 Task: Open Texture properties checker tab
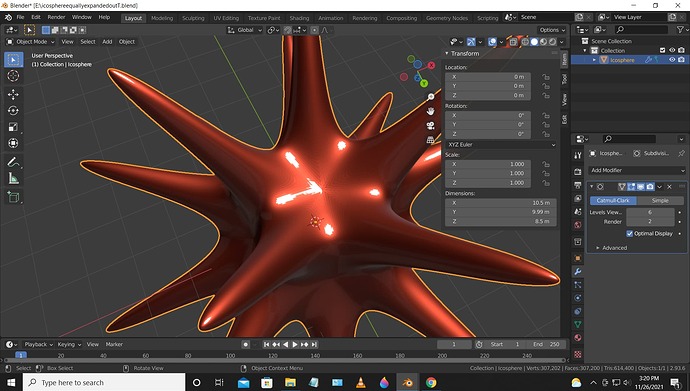coord(578,354)
